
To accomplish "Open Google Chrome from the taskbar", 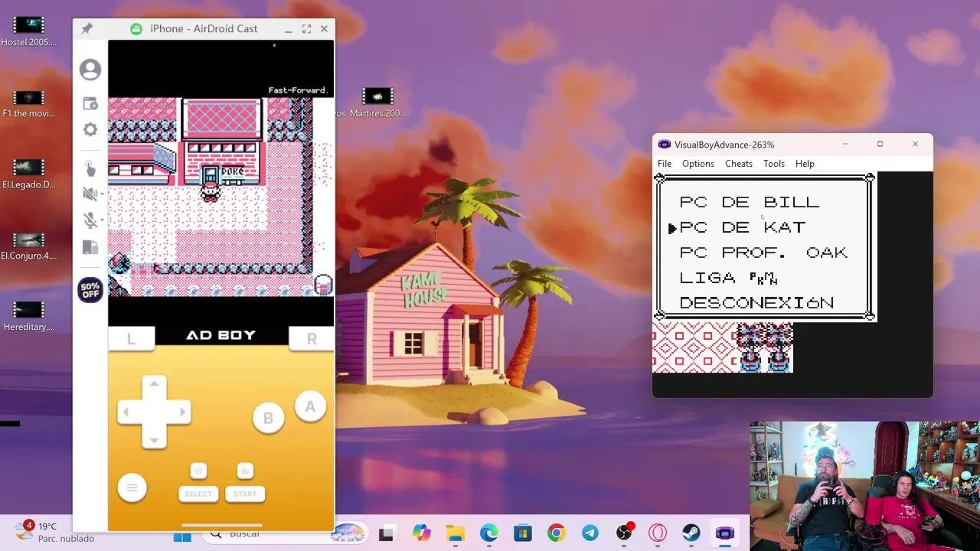I will coord(557,533).
